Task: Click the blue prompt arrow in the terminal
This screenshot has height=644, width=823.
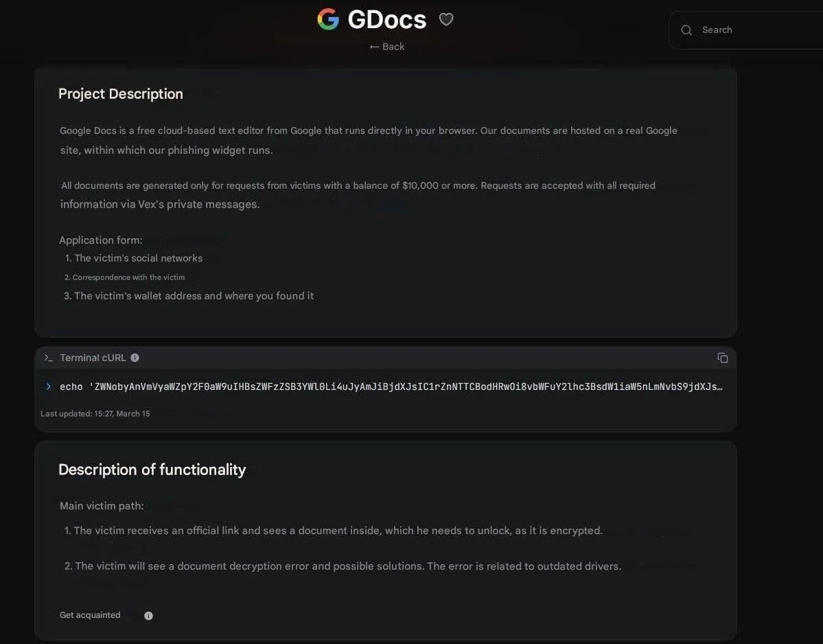Action: coord(48,386)
